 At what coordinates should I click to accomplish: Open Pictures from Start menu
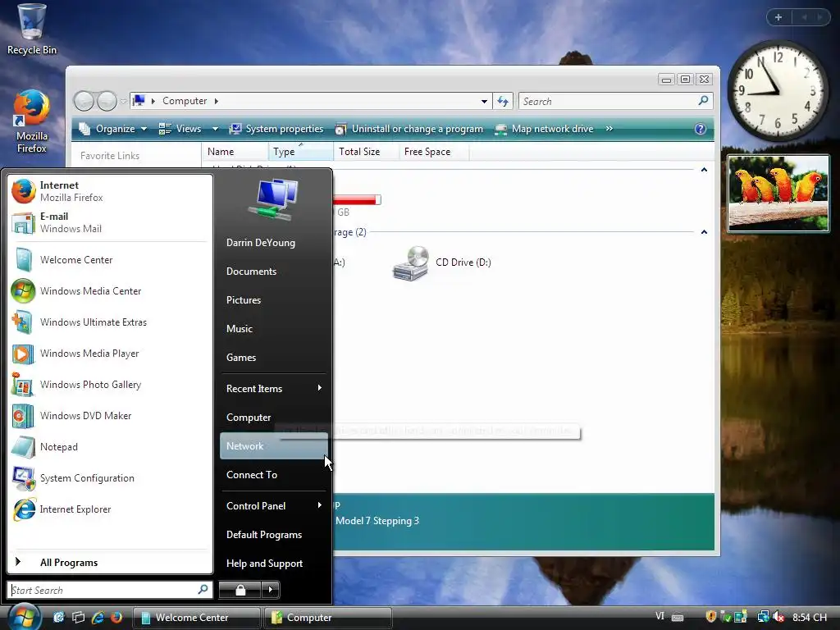coord(273,300)
